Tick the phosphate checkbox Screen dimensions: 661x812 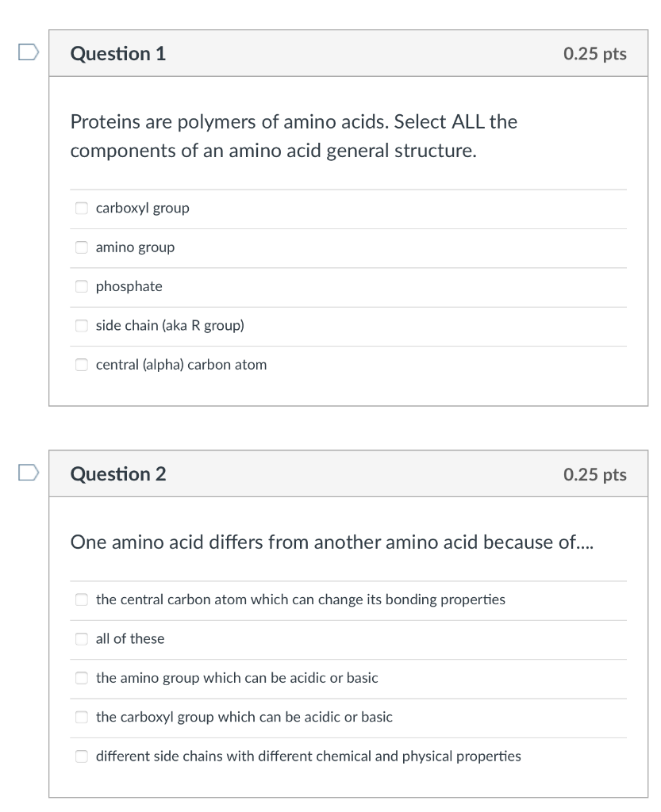click(82, 286)
